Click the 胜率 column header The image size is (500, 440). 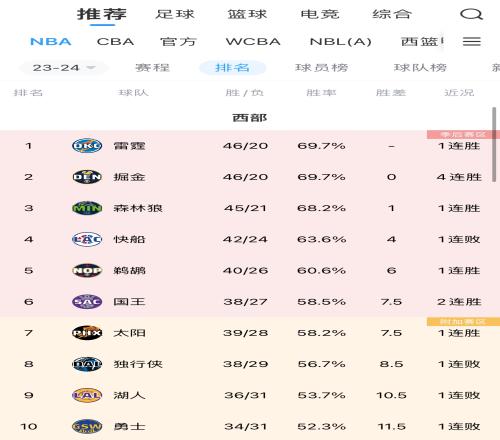tap(321, 92)
